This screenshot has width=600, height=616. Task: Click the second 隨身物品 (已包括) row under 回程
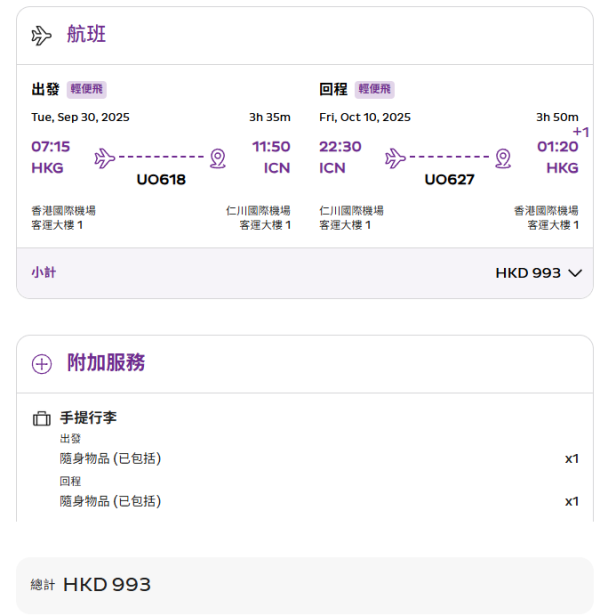pyautogui.click(x=319, y=502)
